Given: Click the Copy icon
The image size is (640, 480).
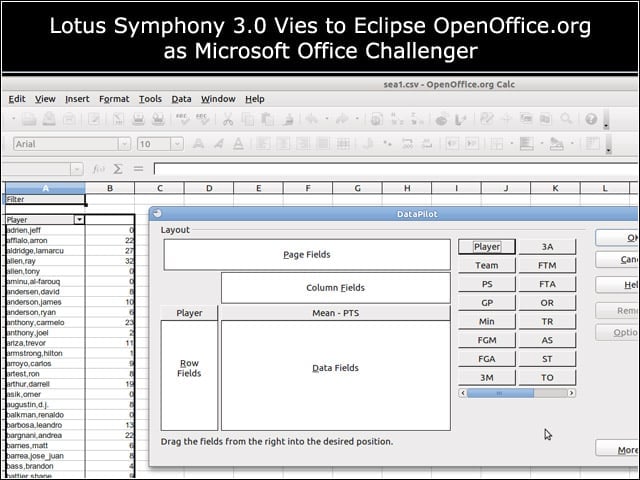Looking at the screenshot, I should [x=247, y=119].
